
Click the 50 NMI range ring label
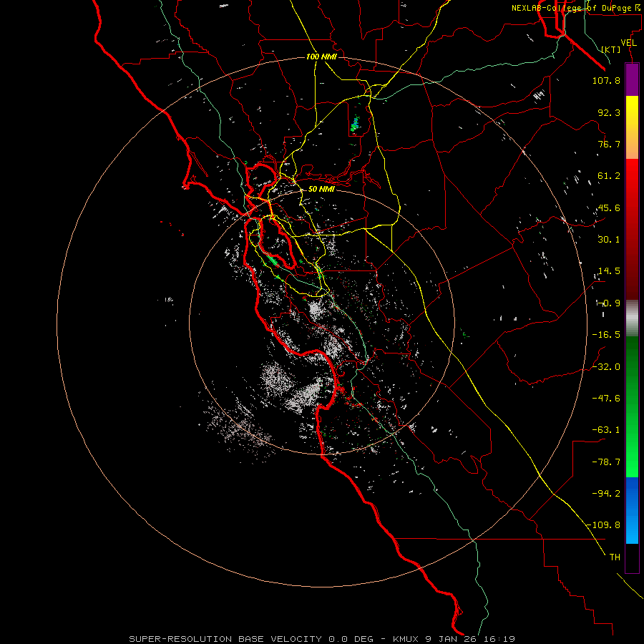(x=321, y=189)
